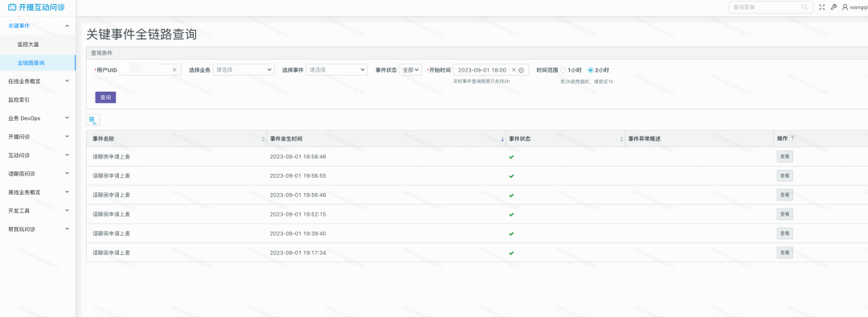Viewport: 868px width, 317px height.
Task: Open the wrench settings icon in header
Action: pyautogui.click(x=833, y=7)
